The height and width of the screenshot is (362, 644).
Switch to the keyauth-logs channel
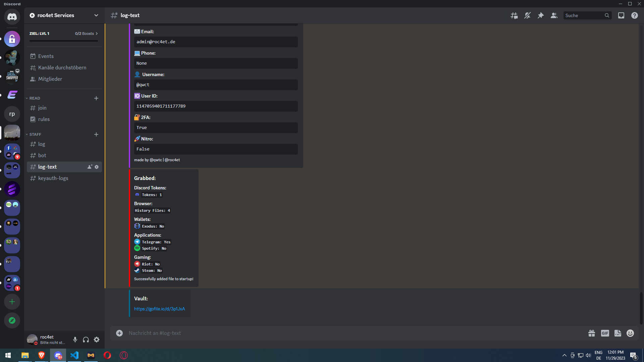53,178
